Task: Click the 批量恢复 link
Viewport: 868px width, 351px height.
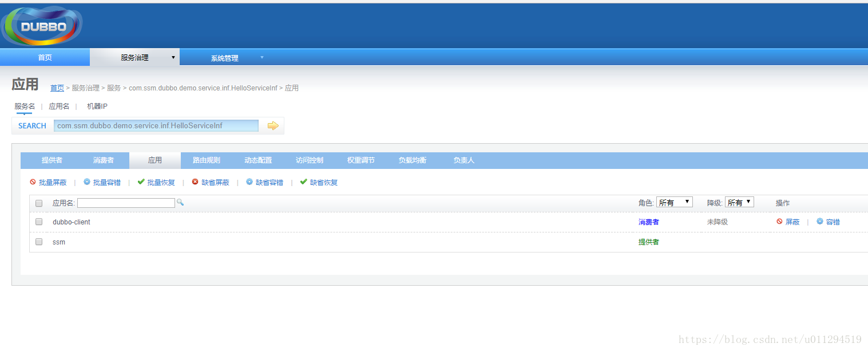Action: pos(161,183)
